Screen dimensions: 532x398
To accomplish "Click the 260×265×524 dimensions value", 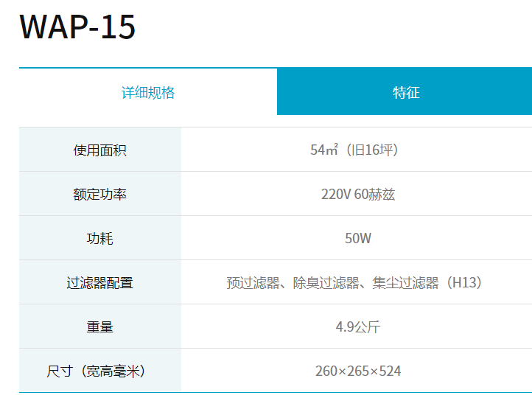I will [358, 371].
